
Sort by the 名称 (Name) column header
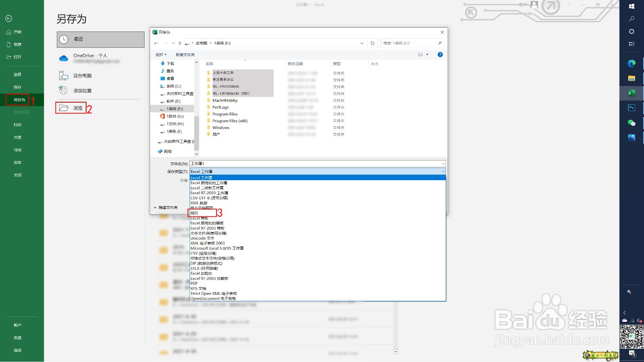pyautogui.click(x=210, y=64)
